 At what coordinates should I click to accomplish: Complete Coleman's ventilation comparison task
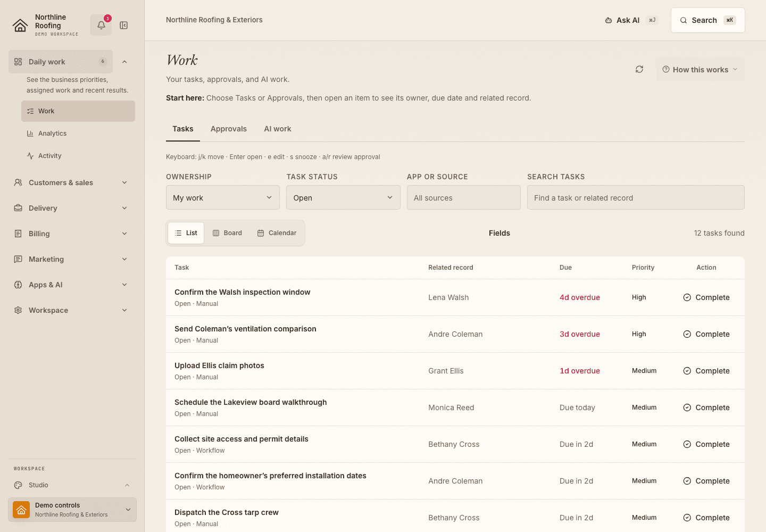(706, 334)
